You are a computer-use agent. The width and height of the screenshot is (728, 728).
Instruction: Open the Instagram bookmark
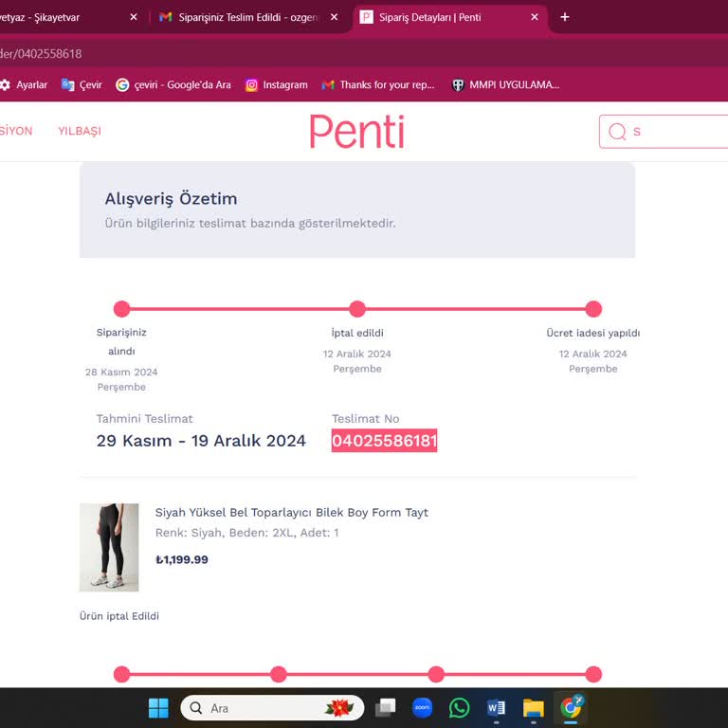[277, 85]
